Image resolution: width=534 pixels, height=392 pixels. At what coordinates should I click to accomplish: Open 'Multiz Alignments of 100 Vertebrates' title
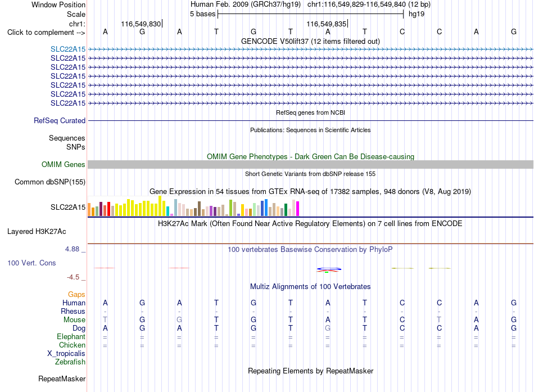pos(310,287)
